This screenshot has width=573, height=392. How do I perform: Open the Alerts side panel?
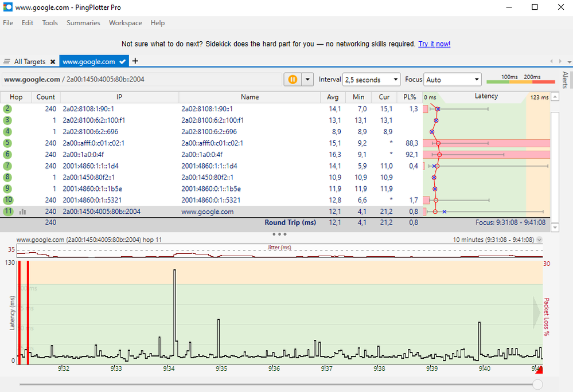564,80
